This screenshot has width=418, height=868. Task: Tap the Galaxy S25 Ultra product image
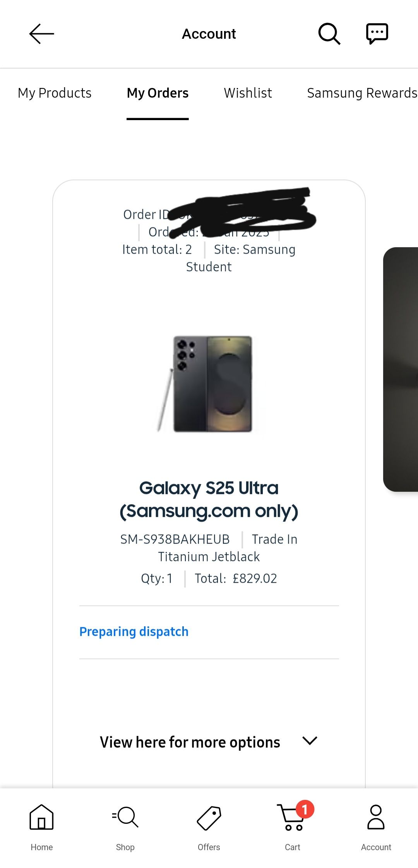tap(209, 384)
